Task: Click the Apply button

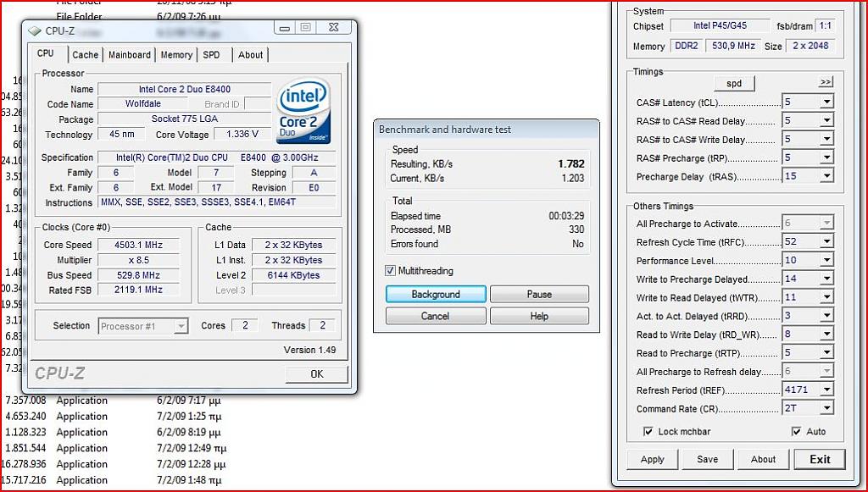Action: (x=652, y=459)
